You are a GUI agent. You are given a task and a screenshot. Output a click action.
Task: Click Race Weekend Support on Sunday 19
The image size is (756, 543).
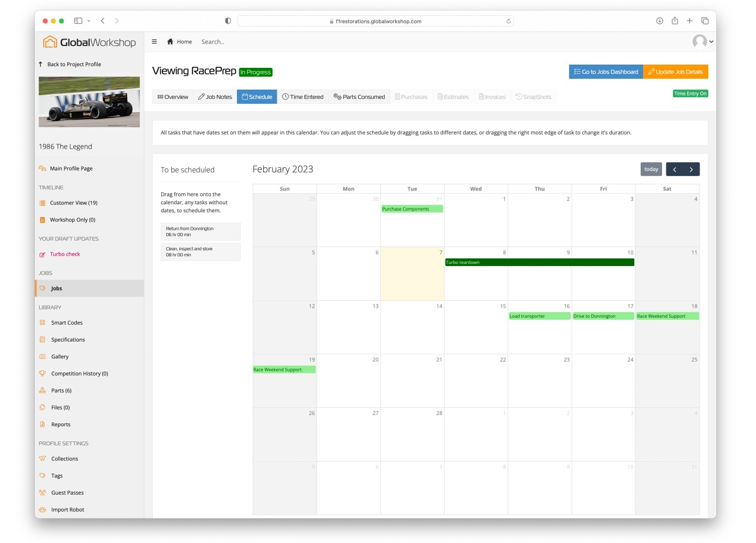(x=284, y=370)
